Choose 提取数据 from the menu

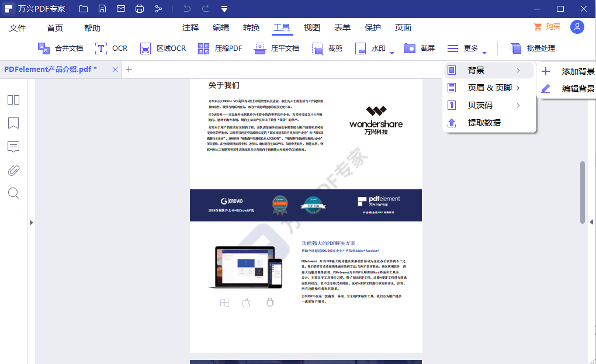click(484, 123)
